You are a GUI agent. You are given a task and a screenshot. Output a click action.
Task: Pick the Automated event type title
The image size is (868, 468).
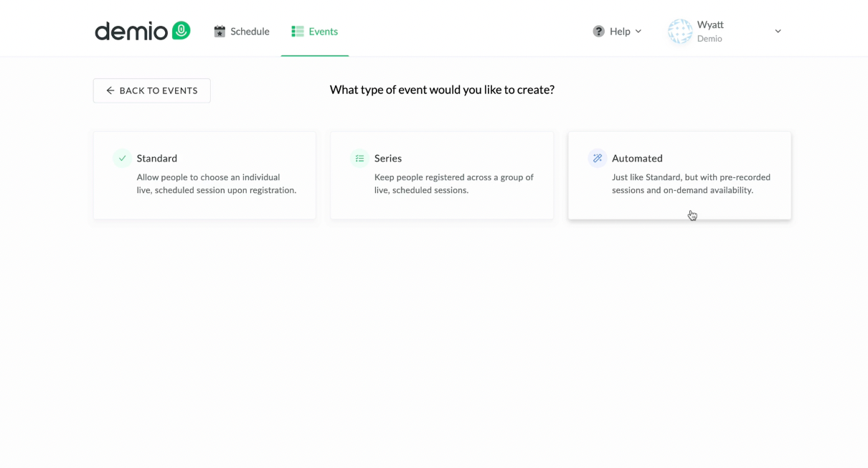pos(637,158)
